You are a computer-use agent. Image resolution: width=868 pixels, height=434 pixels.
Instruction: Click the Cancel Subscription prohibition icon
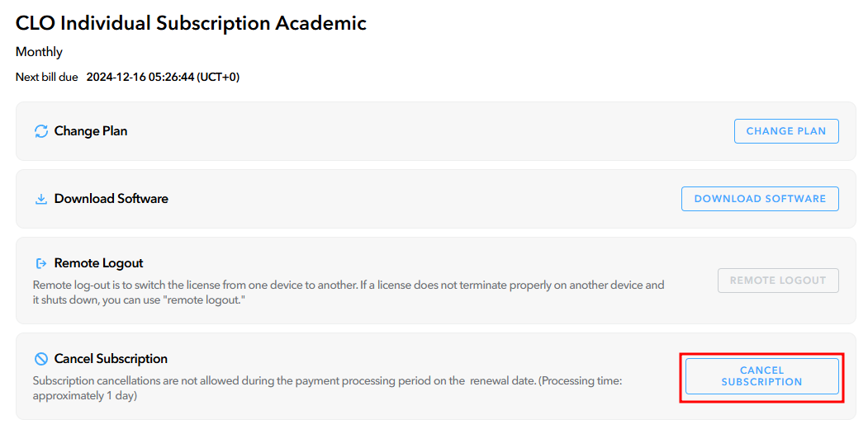41,359
